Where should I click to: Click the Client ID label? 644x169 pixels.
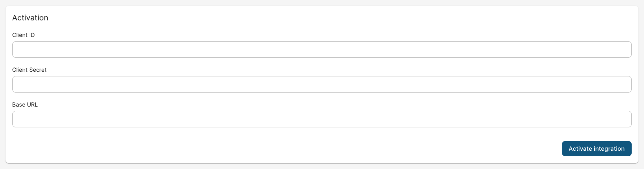click(x=23, y=35)
